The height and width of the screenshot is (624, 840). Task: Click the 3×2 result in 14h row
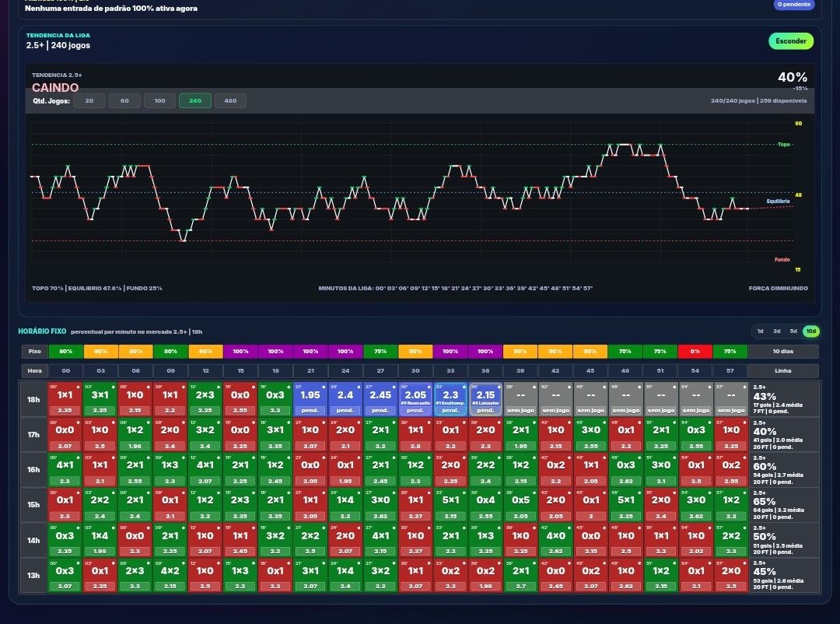pos(275,541)
